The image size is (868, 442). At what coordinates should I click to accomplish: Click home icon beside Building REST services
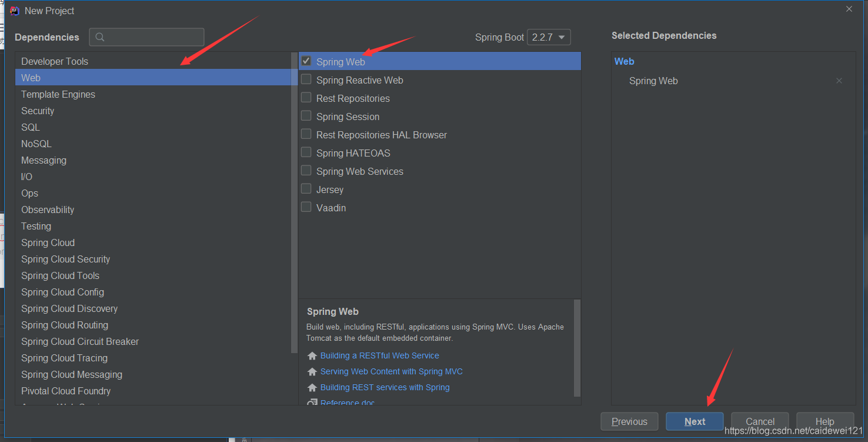[312, 388]
